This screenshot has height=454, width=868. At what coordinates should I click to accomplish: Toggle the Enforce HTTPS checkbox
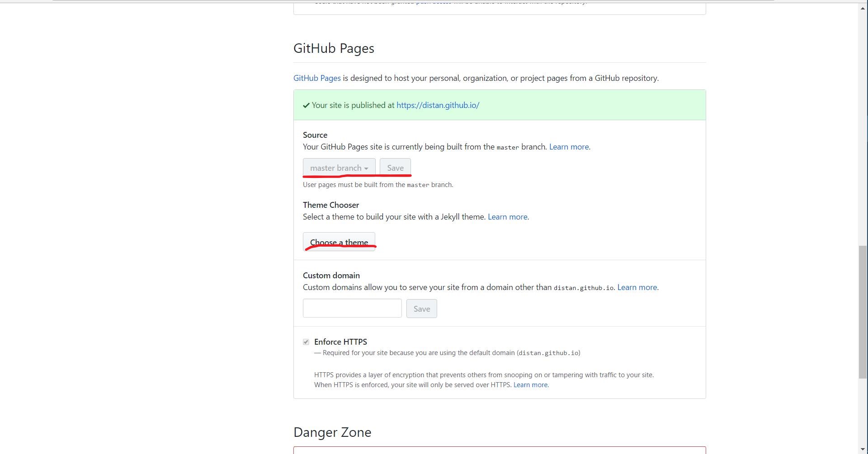click(x=306, y=342)
